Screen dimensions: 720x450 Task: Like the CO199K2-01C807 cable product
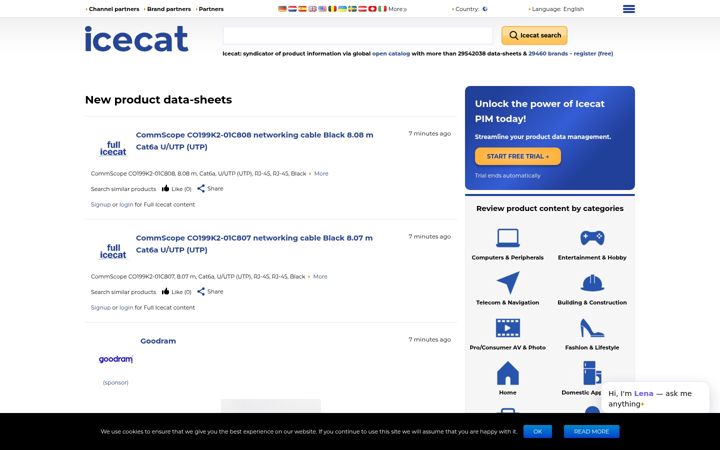(x=176, y=292)
